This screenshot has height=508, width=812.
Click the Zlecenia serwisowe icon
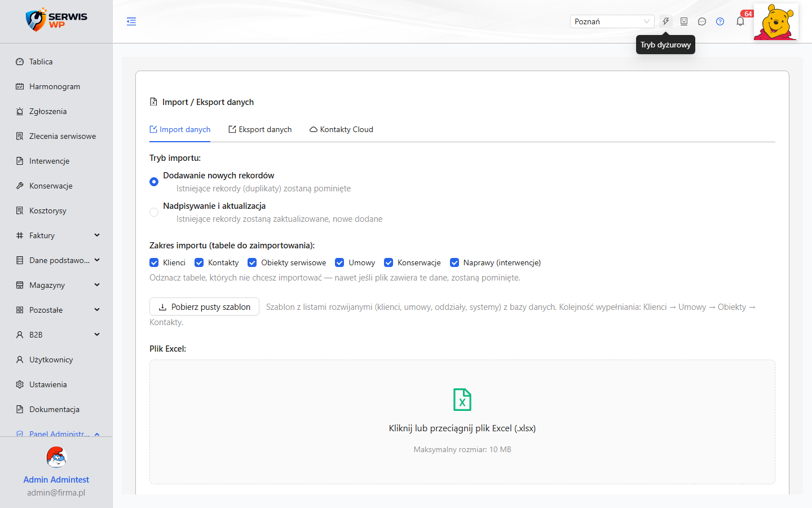click(x=20, y=136)
